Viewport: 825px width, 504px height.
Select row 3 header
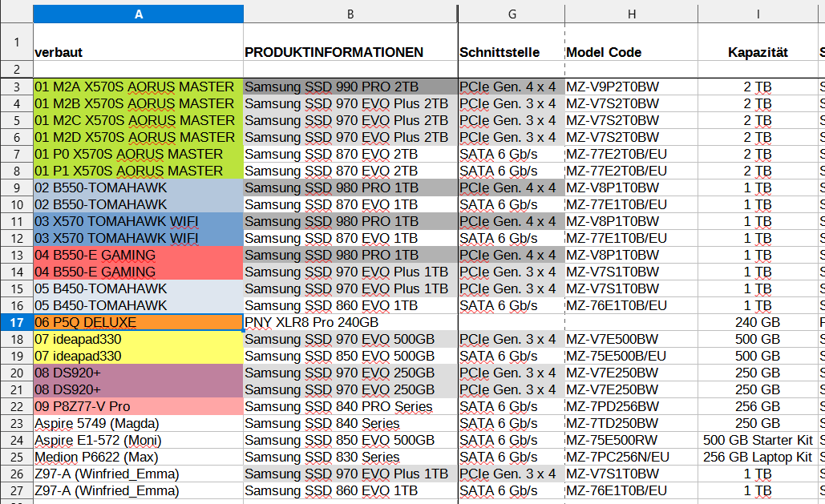(x=16, y=87)
